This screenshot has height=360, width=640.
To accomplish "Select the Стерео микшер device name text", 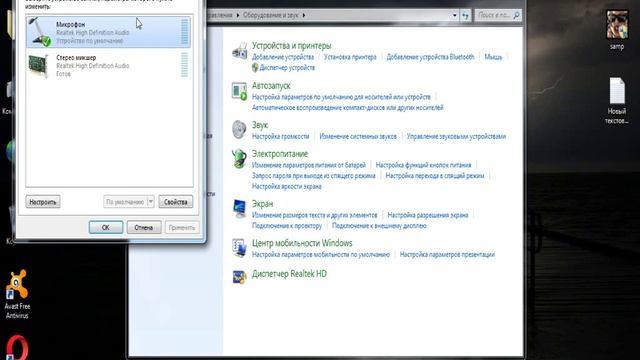I will click(x=76, y=58).
